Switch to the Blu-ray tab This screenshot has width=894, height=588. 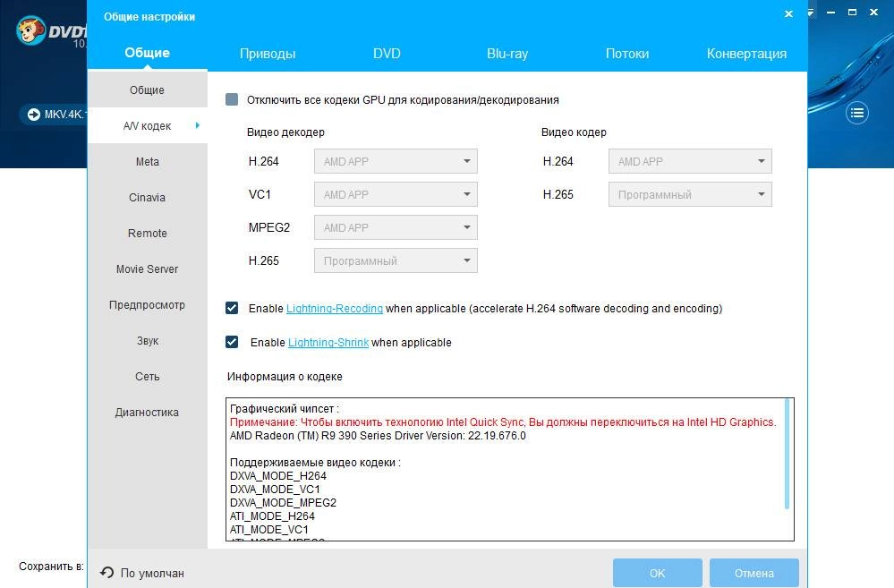click(x=507, y=54)
